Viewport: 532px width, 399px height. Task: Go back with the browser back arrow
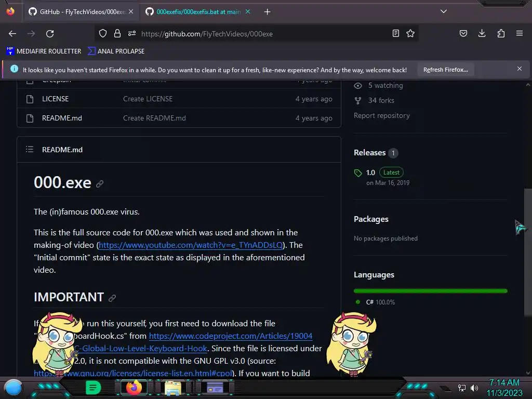pyautogui.click(x=12, y=34)
